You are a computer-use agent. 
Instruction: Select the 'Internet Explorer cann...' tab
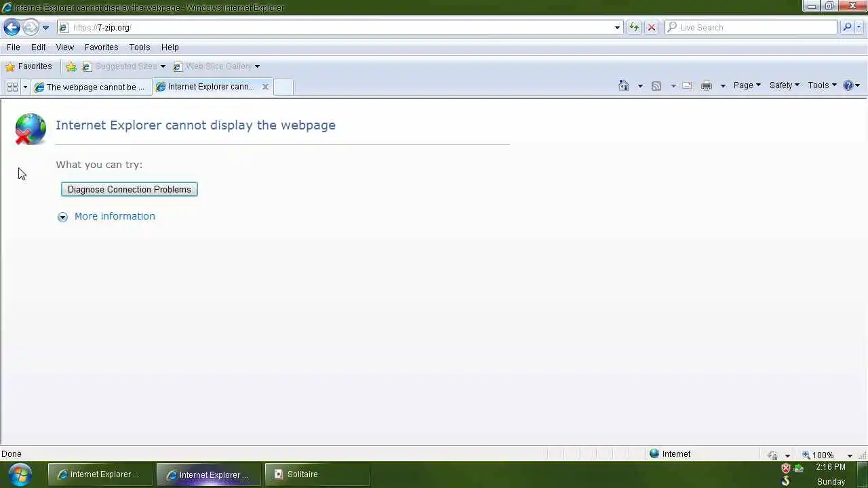[205, 87]
